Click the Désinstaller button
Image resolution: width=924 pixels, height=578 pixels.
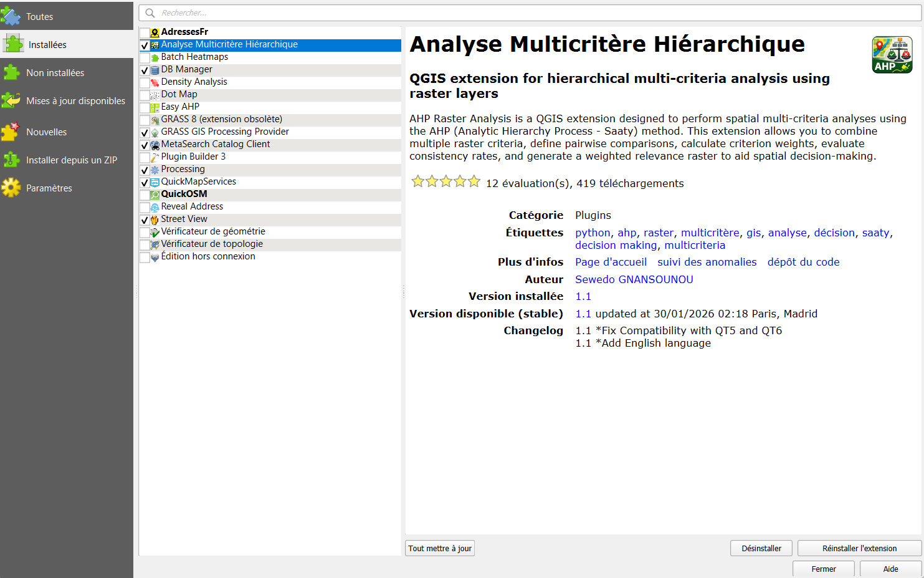click(761, 548)
